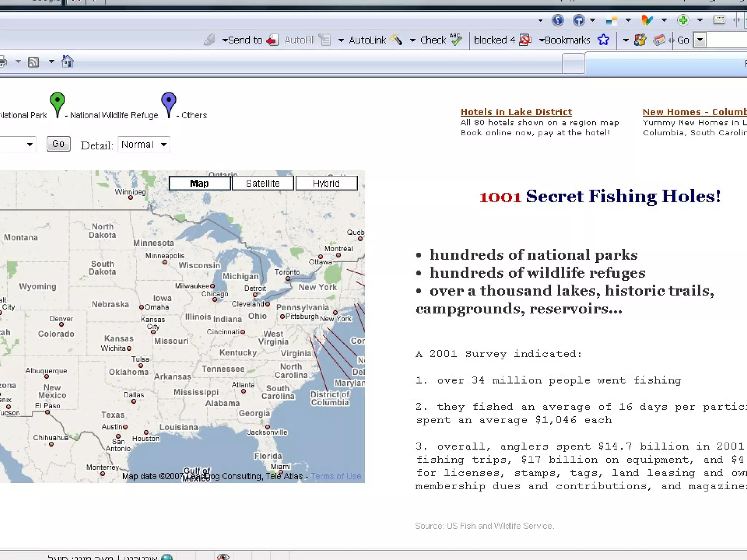
Task: Open the Send to menu
Action: pos(242,40)
